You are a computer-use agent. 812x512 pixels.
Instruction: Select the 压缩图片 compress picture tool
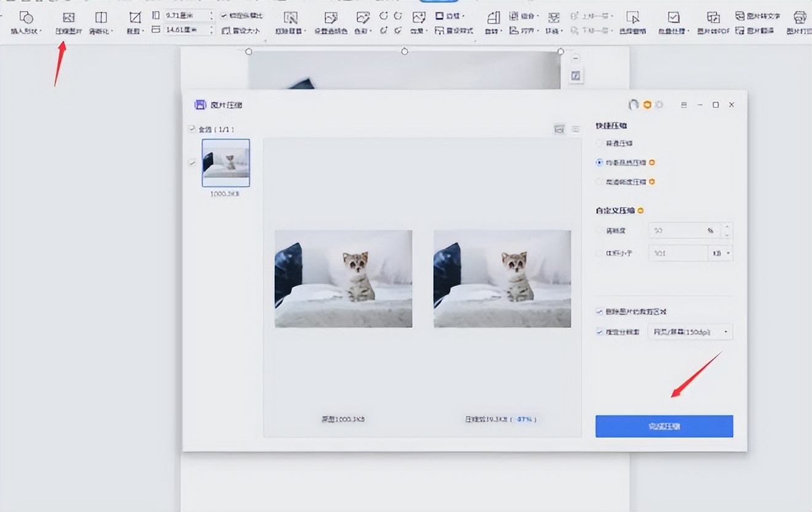pyautogui.click(x=68, y=18)
